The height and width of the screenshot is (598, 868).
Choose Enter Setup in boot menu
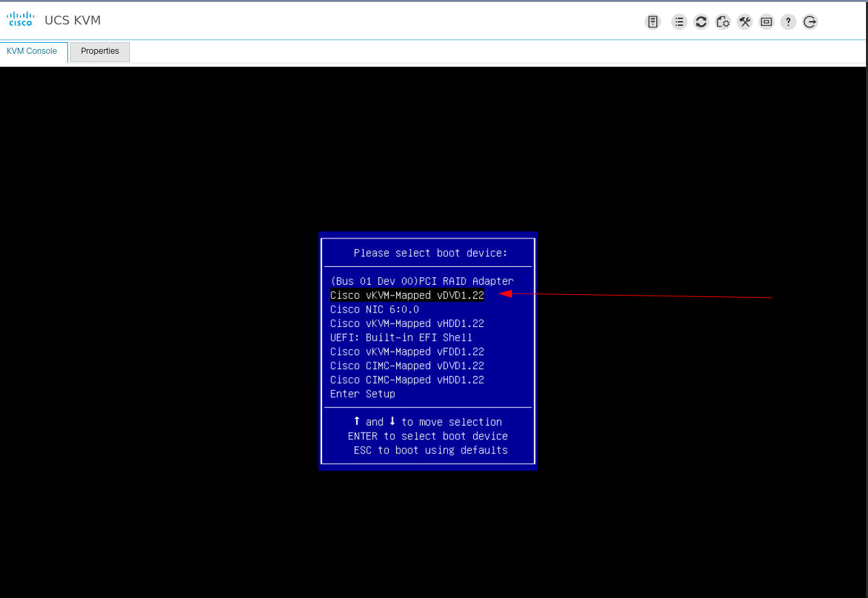[363, 394]
